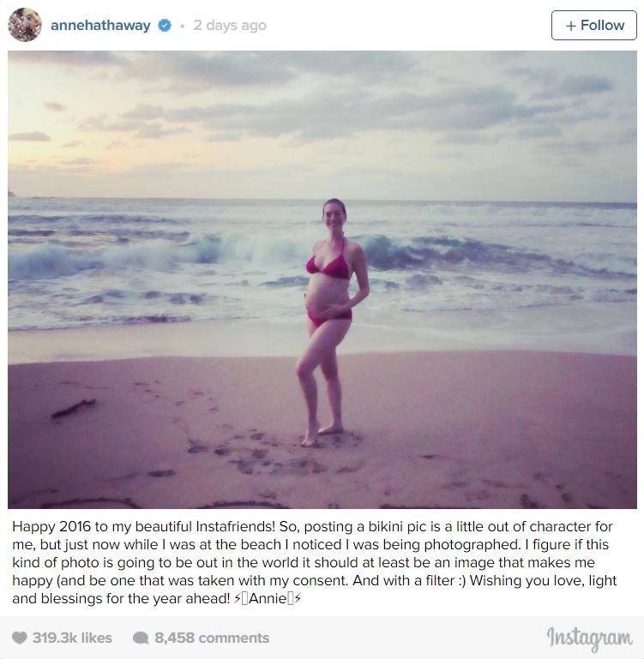Image resolution: width=644 pixels, height=659 pixels.
Task: Open the annehathaway username link
Action: click(x=100, y=25)
